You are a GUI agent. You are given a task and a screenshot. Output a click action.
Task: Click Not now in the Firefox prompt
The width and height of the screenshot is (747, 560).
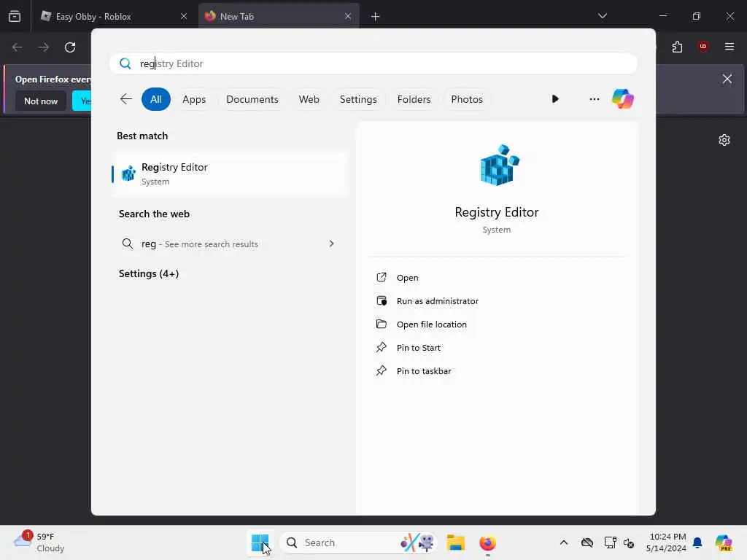coord(41,101)
